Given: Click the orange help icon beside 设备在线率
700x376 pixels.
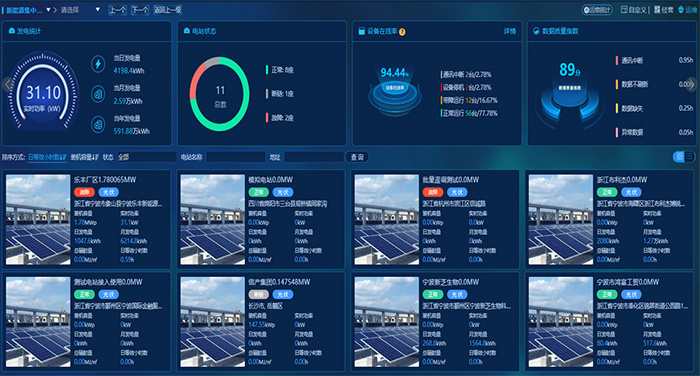Looking at the screenshot, I should click(402, 32).
